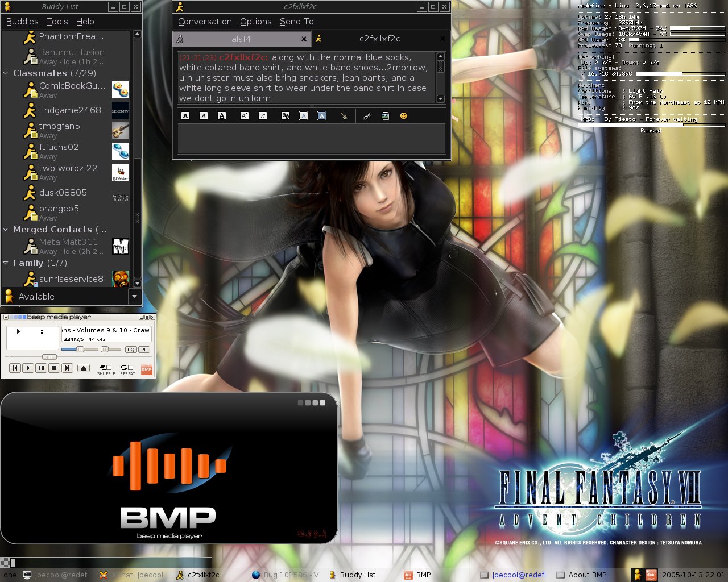Click sunriseservice8's buddy avatar

121,279
